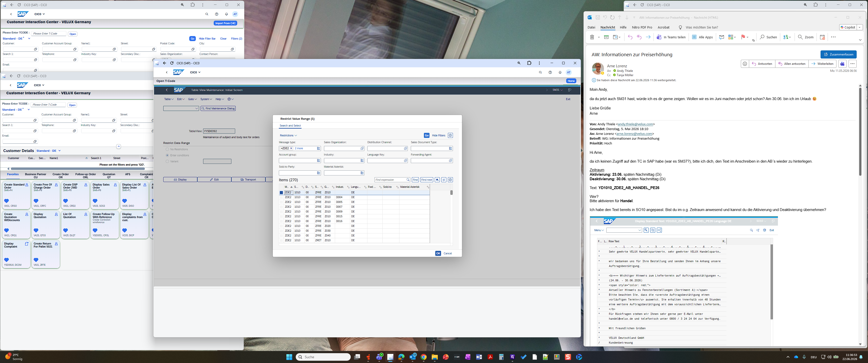
Task: Remove the =ZDE2 token from Message type
Action: click(291, 148)
